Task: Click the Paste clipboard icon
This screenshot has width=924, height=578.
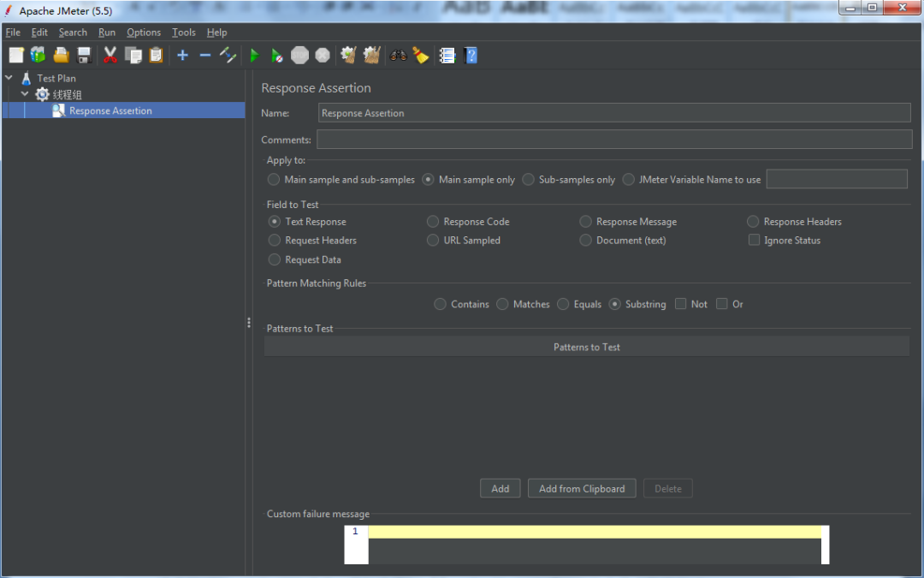Action: (x=156, y=56)
